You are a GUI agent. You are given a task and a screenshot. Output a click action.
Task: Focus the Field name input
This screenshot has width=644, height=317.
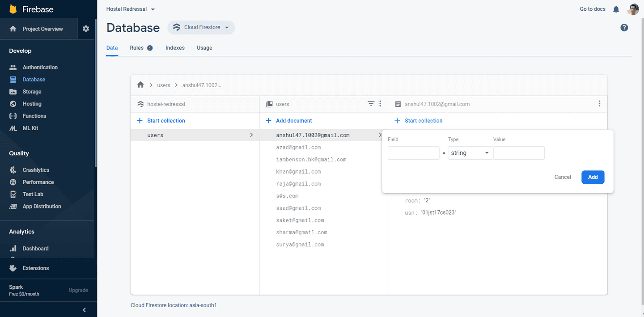pyautogui.click(x=414, y=153)
